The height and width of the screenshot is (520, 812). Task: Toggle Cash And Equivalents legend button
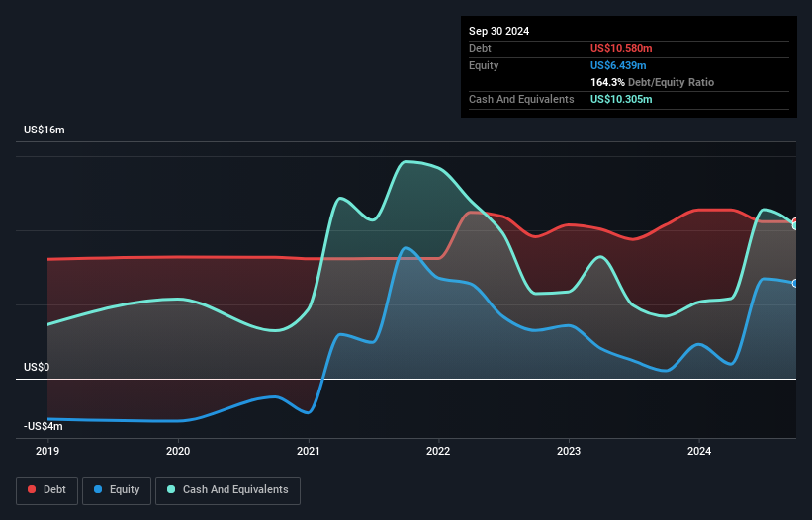click(227, 490)
